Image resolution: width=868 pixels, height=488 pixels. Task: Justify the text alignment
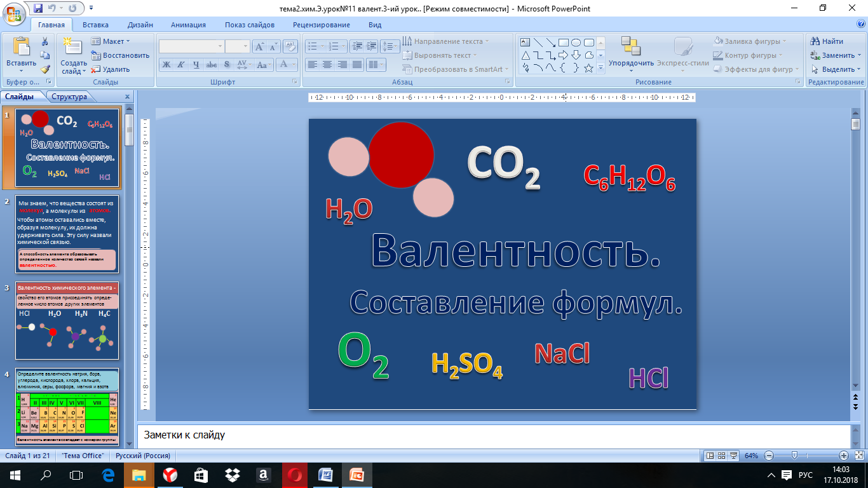point(358,64)
